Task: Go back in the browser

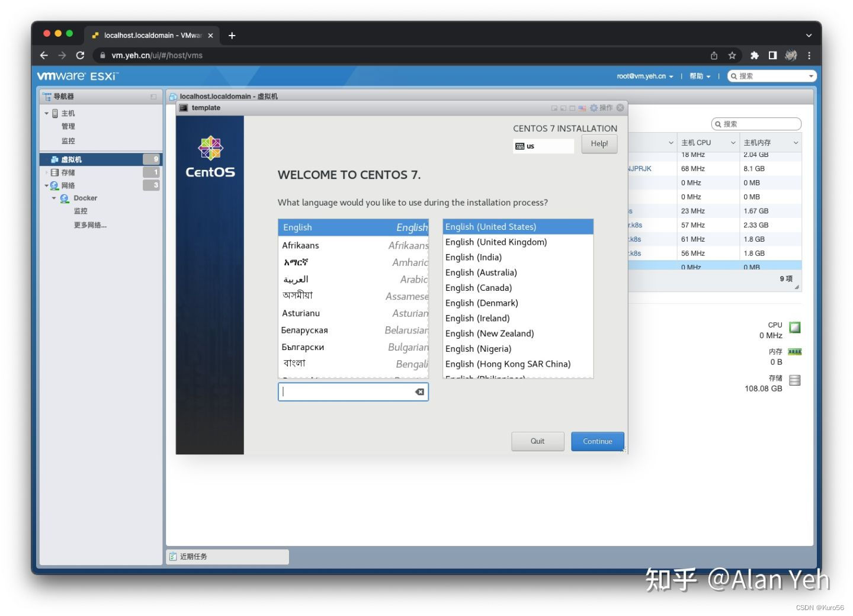Action: 44,55
